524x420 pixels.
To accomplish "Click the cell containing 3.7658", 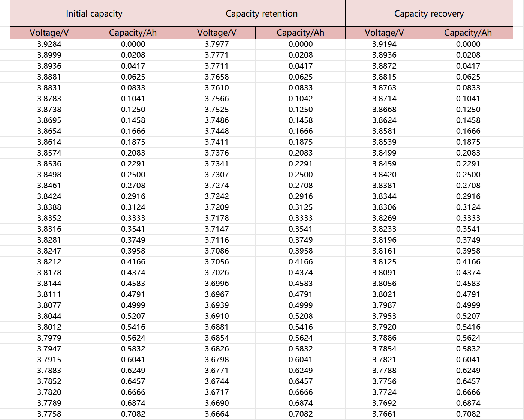I will (217, 77).
